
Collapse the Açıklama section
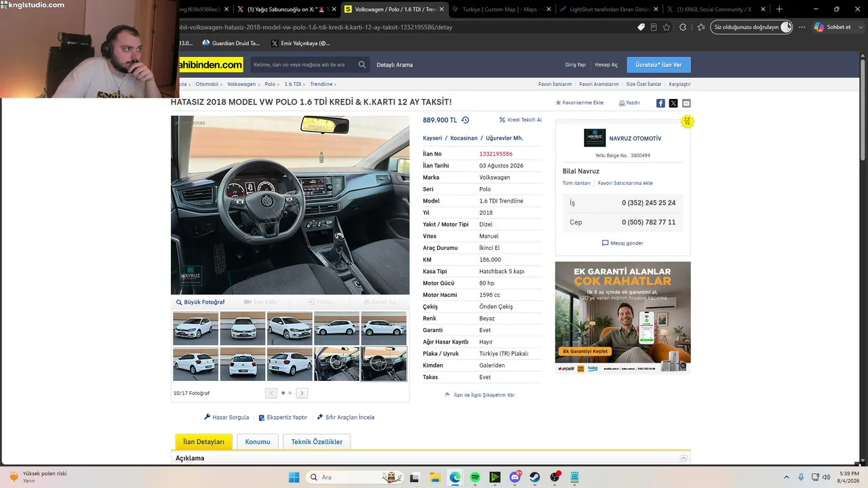pyautogui.click(x=684, y=458)
